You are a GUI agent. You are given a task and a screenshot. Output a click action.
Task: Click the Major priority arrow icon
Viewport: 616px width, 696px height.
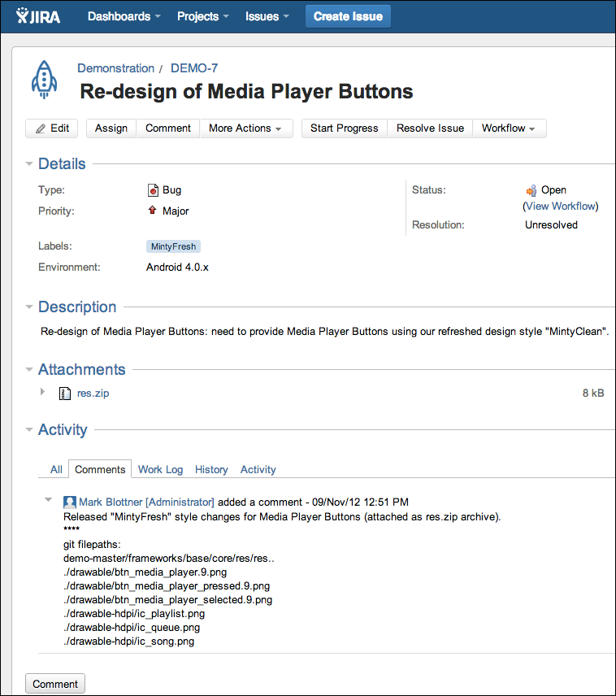[x=152, y=210]
